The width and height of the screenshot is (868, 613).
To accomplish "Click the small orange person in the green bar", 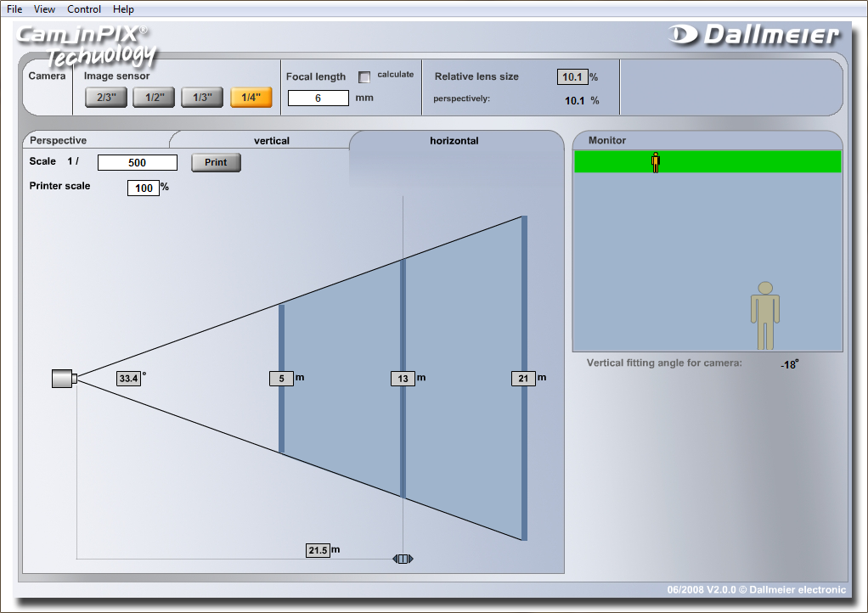I will click(655, 162).
